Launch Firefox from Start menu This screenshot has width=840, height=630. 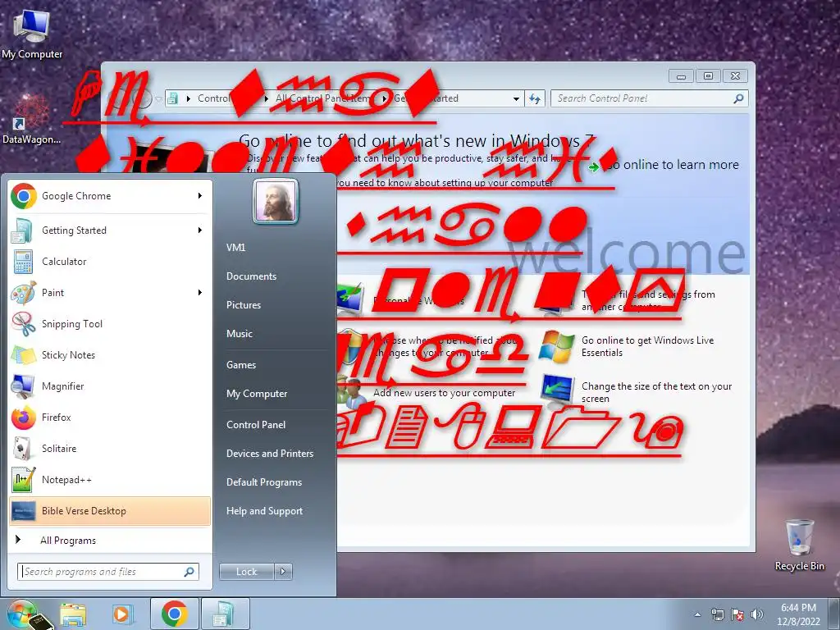(110, 418)
